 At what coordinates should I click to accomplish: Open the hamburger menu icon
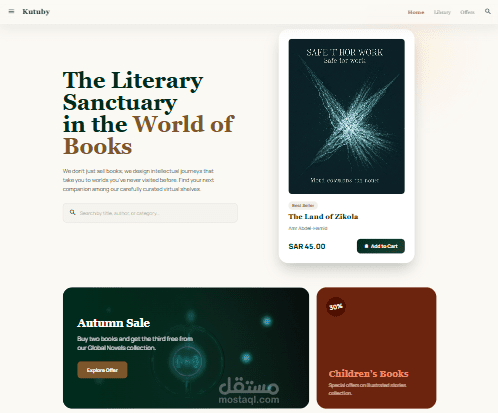[x=11, y=11]
